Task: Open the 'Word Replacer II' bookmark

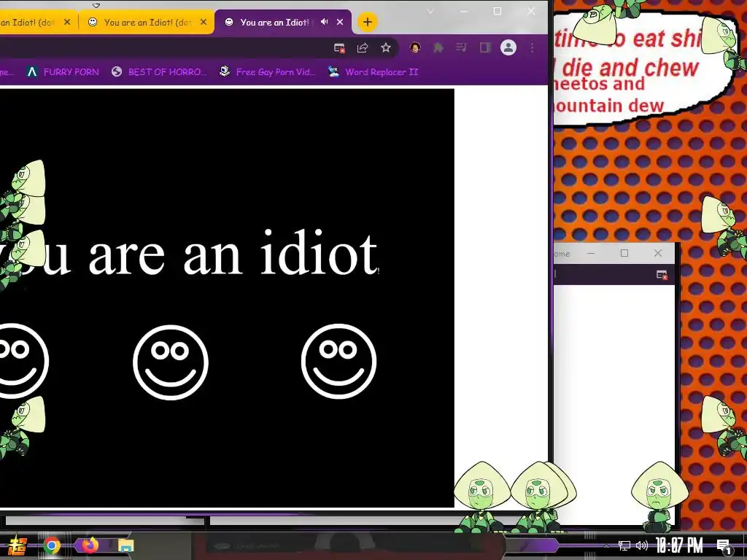Action: click(x=373, y=72)
